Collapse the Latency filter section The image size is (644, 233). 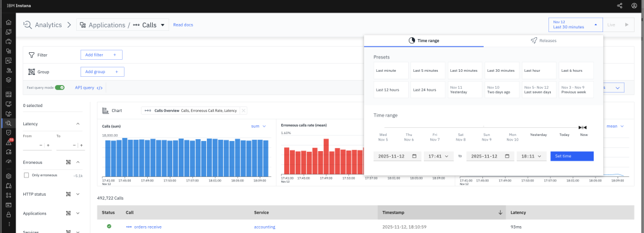point(77,123)
